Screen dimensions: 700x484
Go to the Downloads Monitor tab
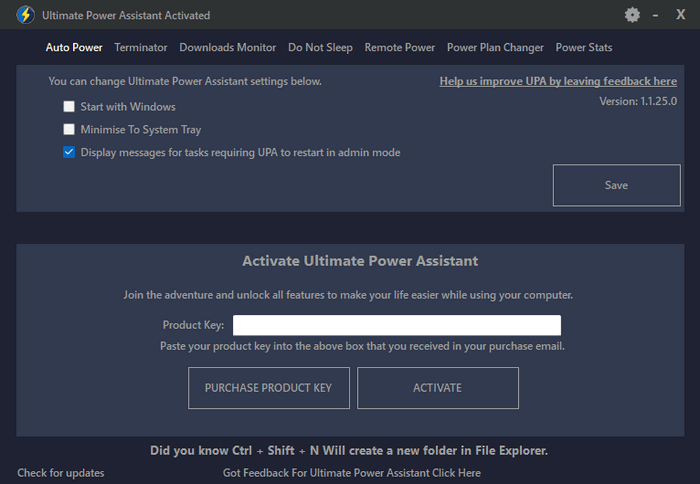[x=228, y=47]
